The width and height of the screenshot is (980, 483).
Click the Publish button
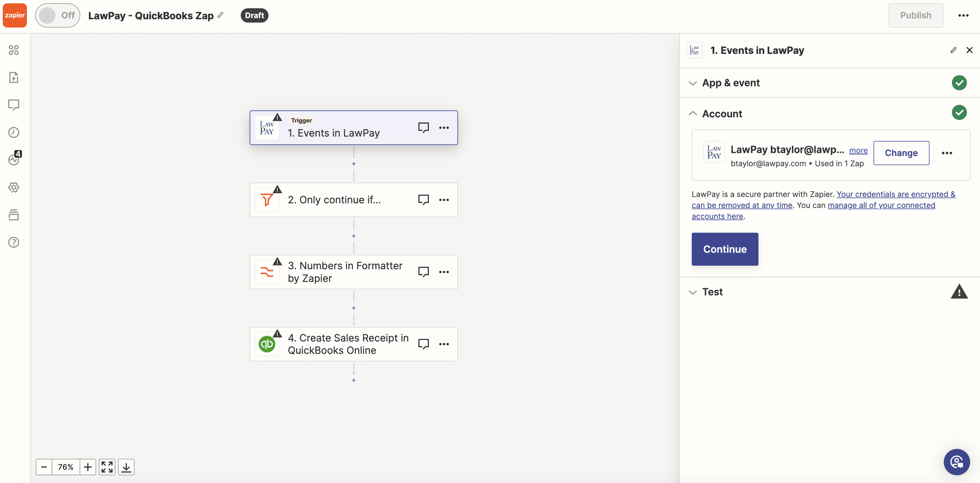[x=916, y=15]
